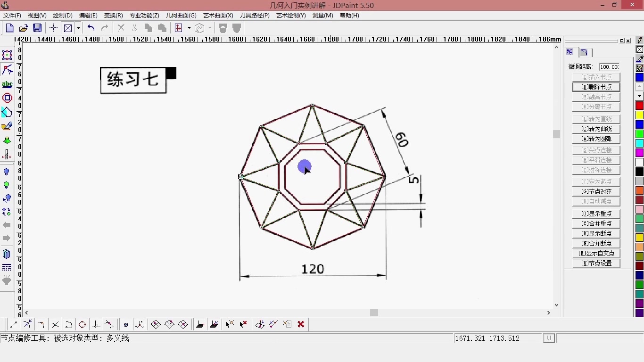Viewport: 644px width, 362px height.
Task: Open dropdown next to the crossed-square view icon
Action: pos(78,28)
